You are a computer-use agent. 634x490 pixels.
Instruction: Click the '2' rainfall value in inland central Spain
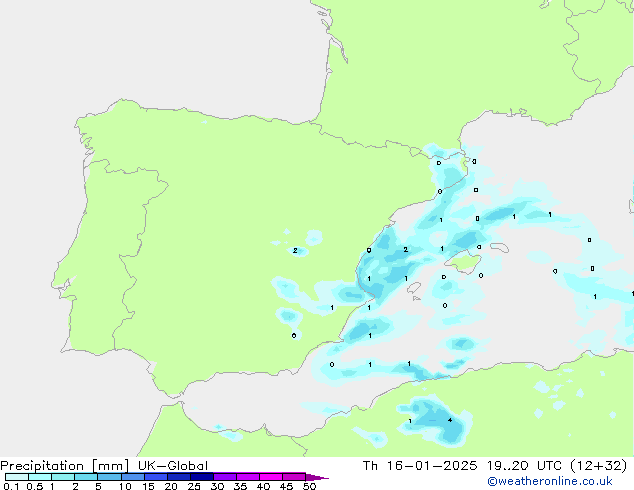(295, 251)
